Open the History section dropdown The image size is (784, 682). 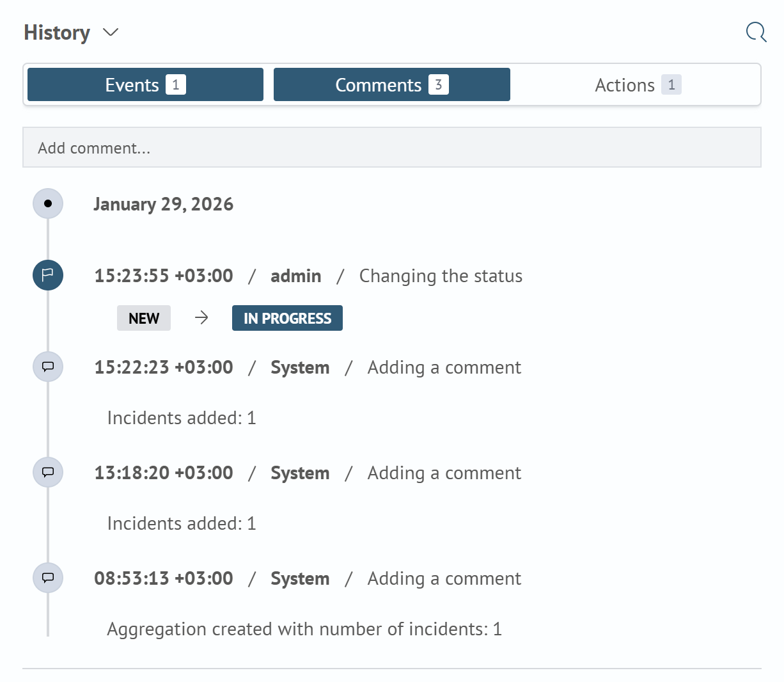[110, 33]
